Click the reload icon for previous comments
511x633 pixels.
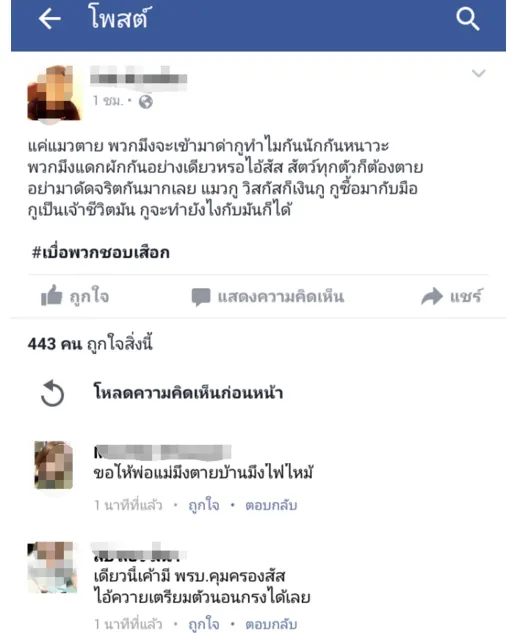coord(52,393)
